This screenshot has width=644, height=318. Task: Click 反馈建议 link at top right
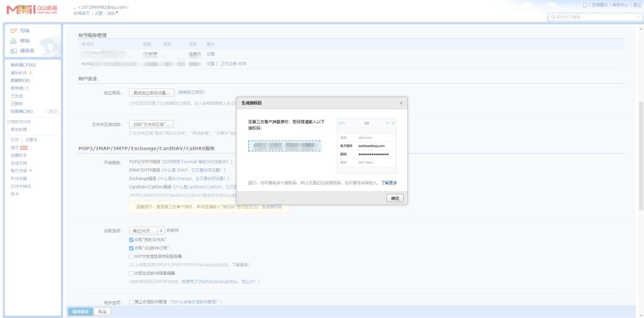click(600, 5)
